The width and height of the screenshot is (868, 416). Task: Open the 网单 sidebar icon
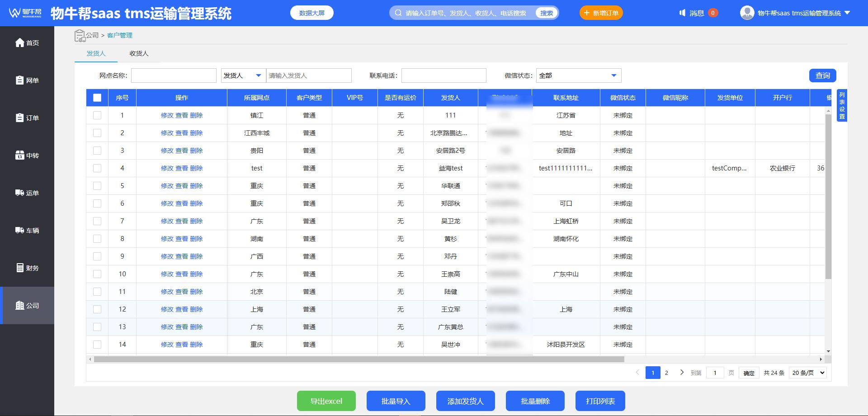click(20, 80)
